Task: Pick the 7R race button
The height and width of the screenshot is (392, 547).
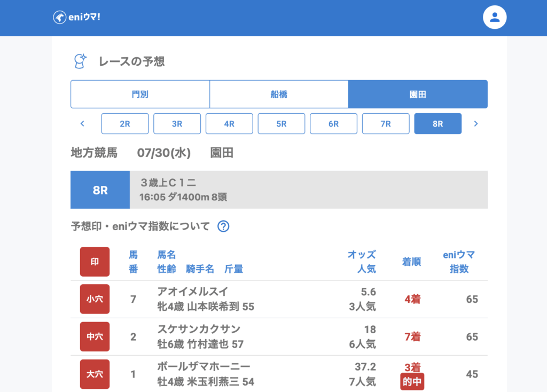Action: point(386,124)
